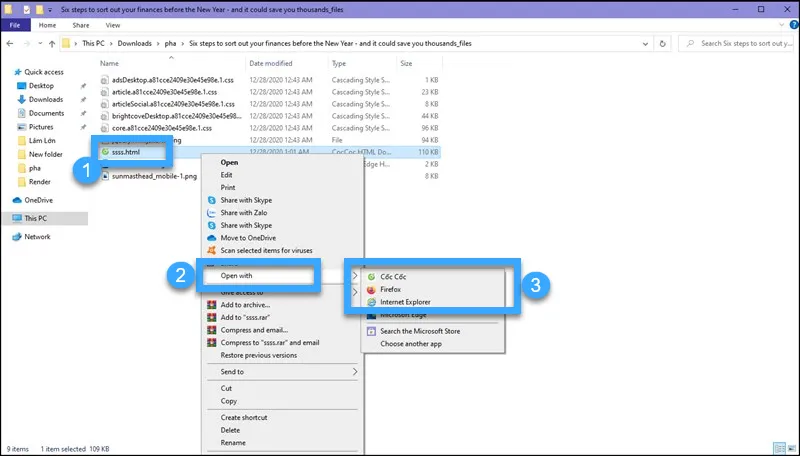Sort by the Size column header

[406, 63]
